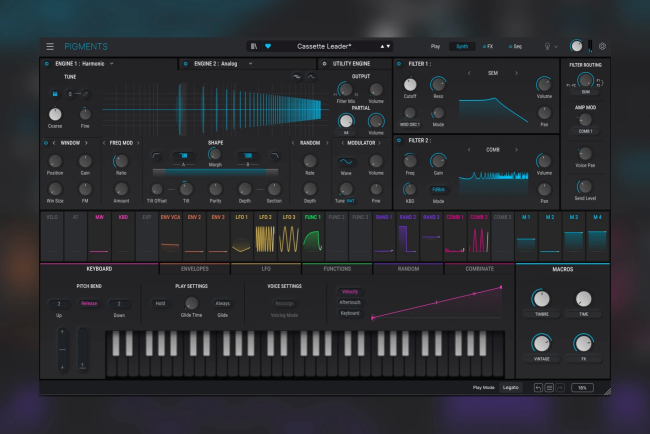The image size is (650, 434).
Task: Click the pitch bend wheel slider
Action: point(62,349)
